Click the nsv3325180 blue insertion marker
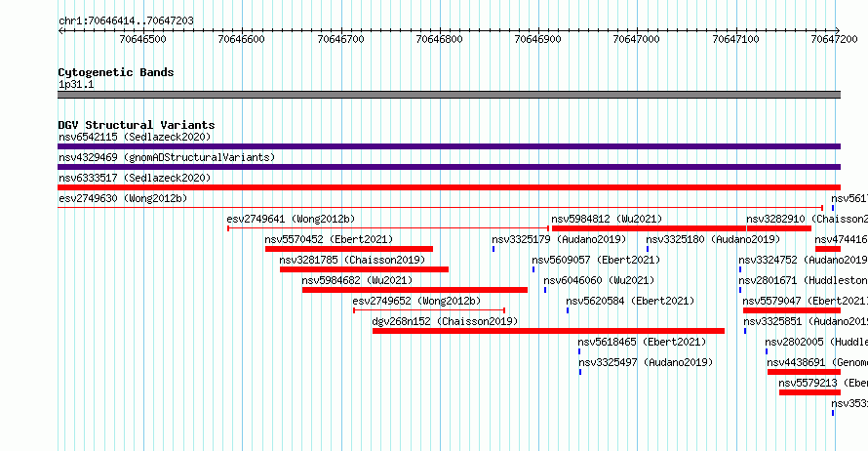This screenshot has width=868, height=451. pos(648,249)
